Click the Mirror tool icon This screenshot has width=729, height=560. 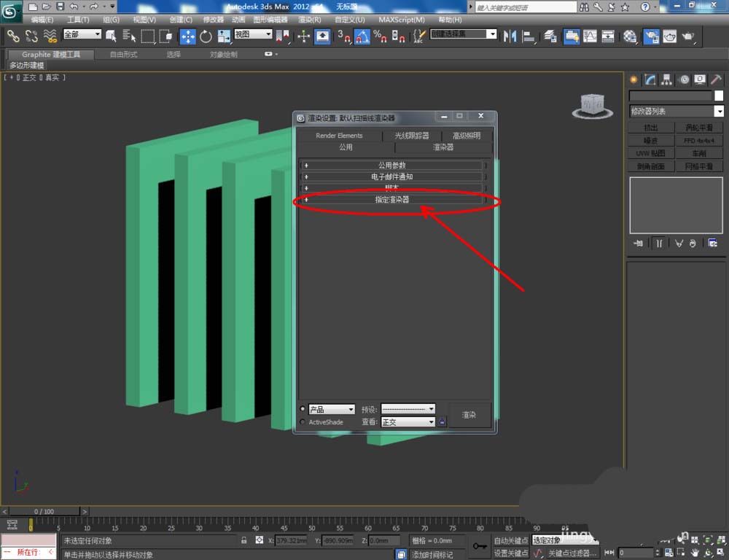click(510, 36)
